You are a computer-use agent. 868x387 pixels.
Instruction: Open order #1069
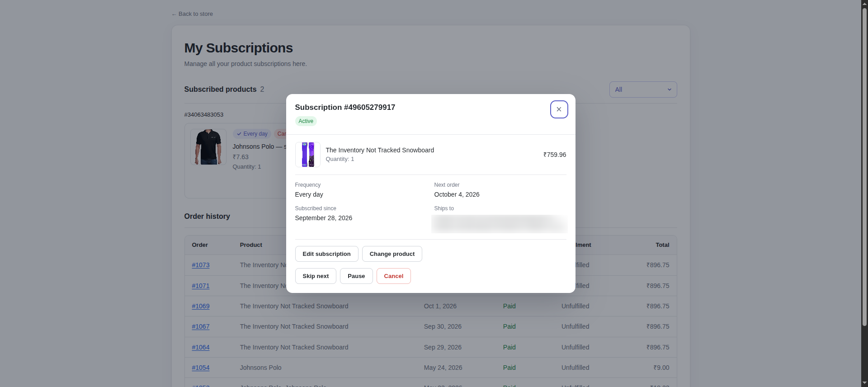click(201, 306)
